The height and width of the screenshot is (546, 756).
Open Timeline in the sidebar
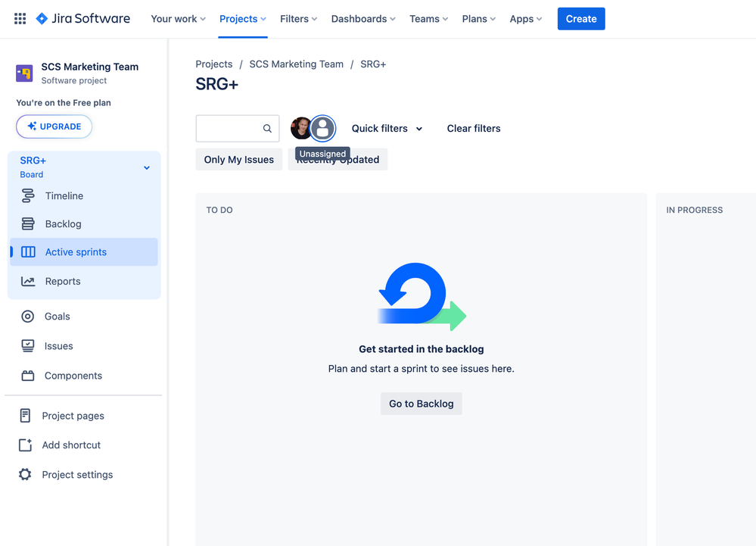84,196
